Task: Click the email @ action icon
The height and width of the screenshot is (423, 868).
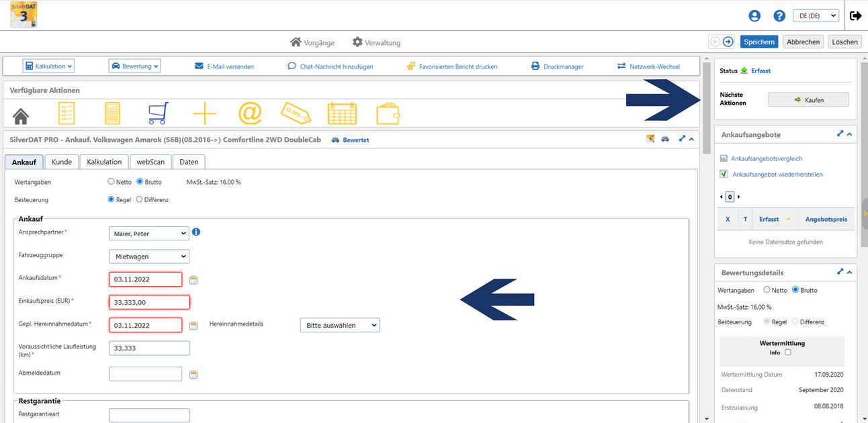Action: [x=250, y=113]
